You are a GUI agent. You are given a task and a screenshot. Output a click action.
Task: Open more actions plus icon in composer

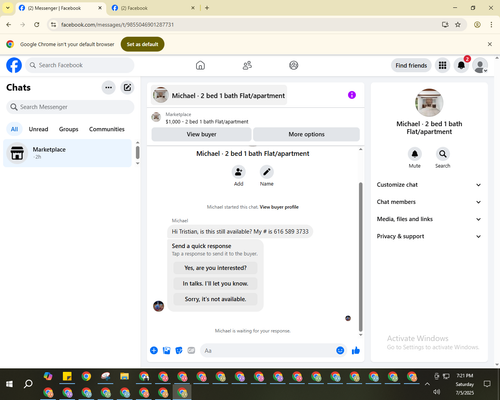(154, 350)
